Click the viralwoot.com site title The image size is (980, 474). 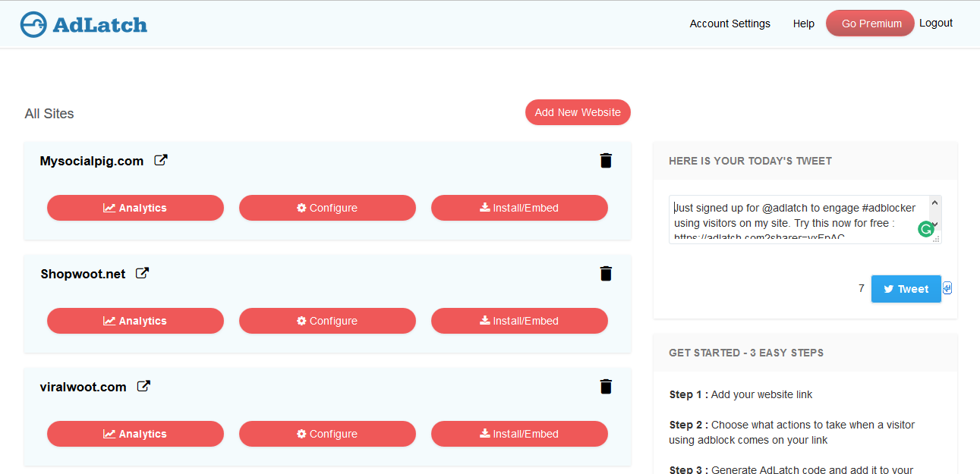click(x=83, y=387)
